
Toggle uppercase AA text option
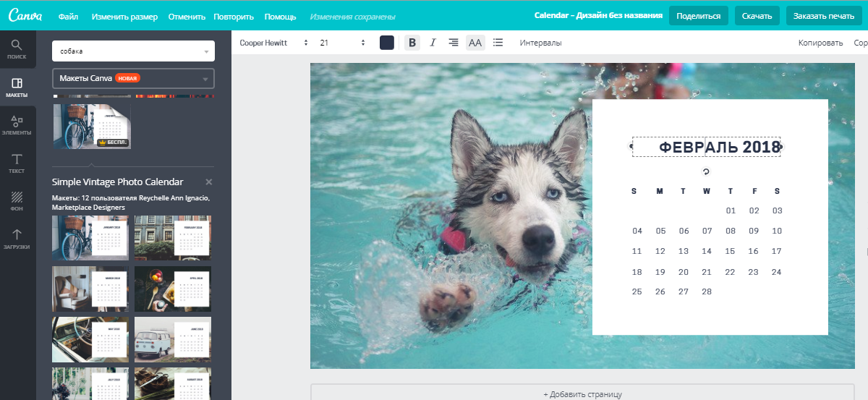point(475,43)
